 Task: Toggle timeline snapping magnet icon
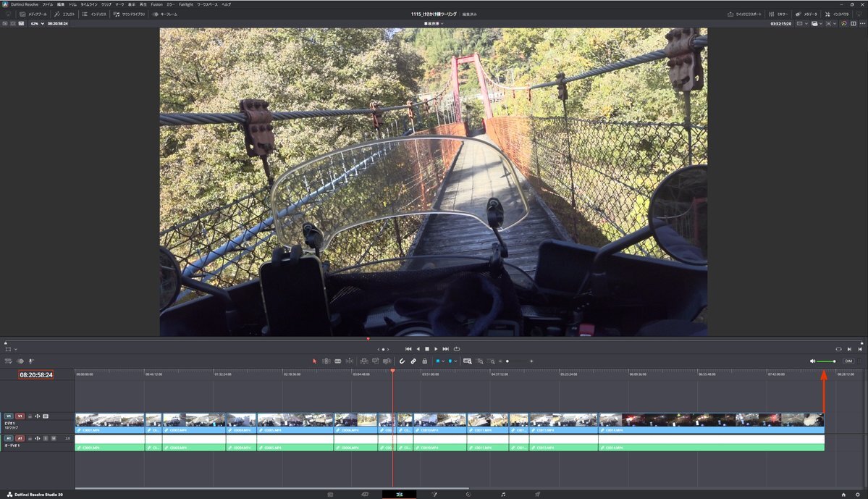(x=403, y=361)
